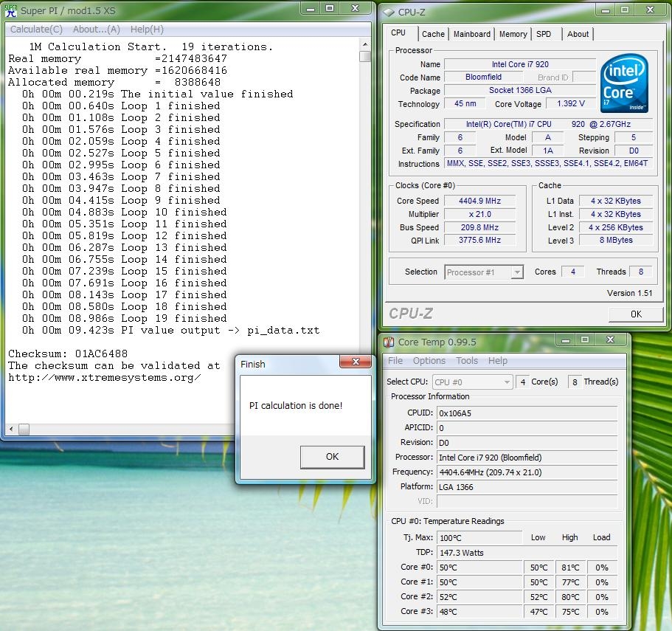Click the Threads value 8 in CPU-Z
This screenshot has width=672, height=631.
tap(641, 272)
